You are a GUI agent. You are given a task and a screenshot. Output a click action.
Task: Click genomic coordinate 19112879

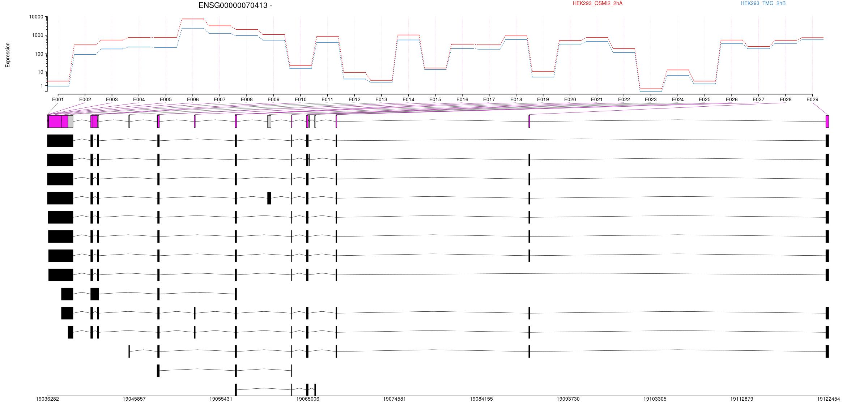742,399
